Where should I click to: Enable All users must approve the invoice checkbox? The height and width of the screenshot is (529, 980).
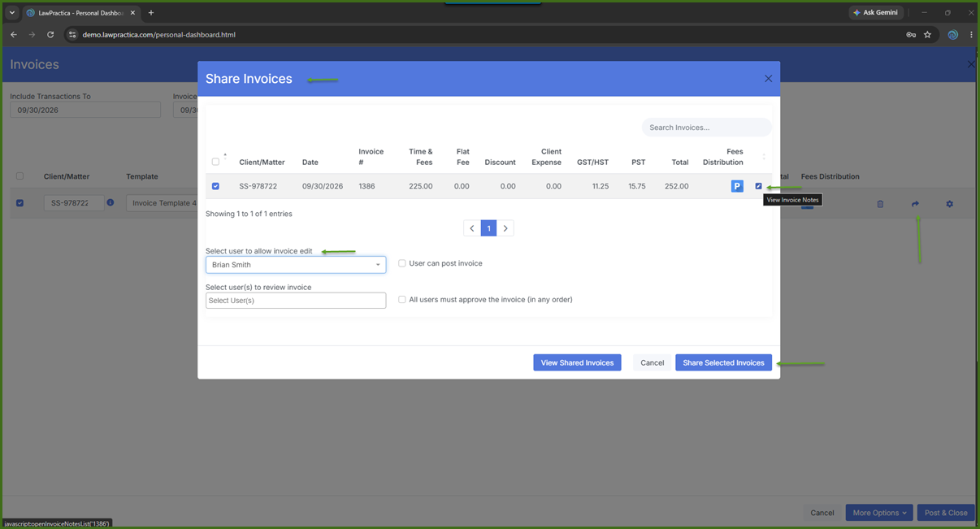click(402, 299)
